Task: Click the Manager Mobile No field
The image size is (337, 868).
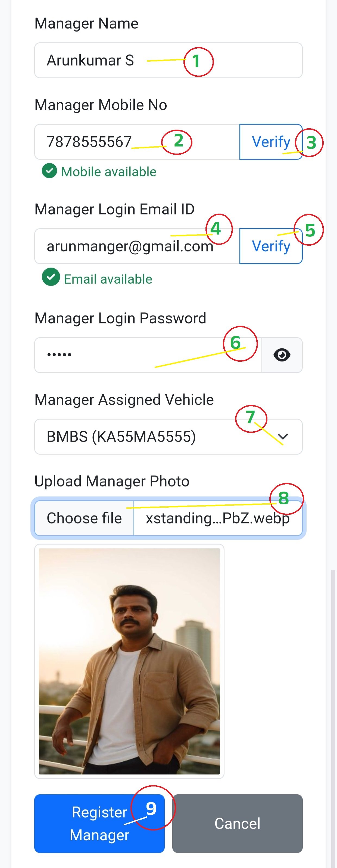Action: pos(135,142)
